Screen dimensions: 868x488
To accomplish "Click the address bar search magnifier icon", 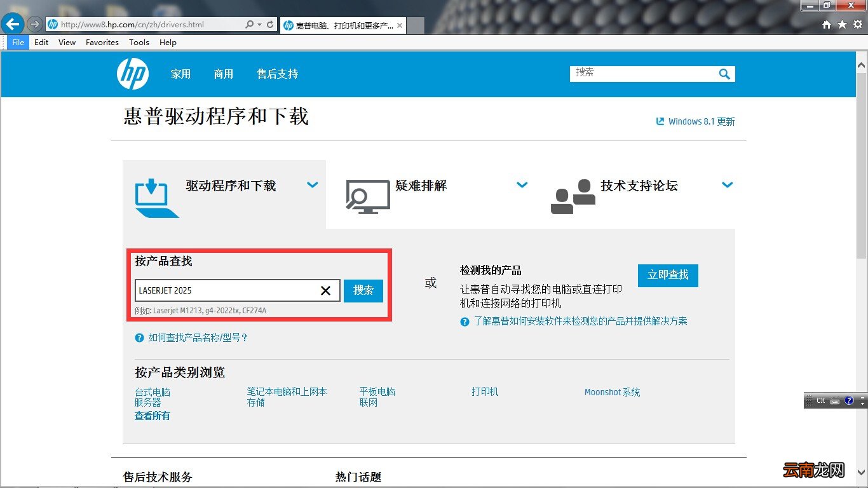I will point(250,25).
